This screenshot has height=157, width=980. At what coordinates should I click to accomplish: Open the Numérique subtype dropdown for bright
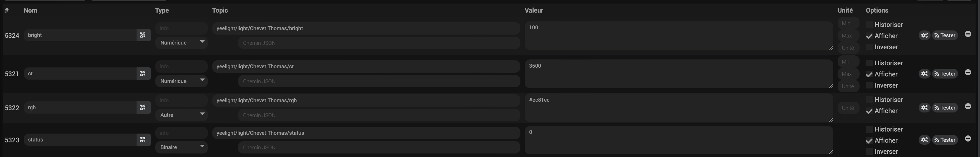tap(182, 43)
